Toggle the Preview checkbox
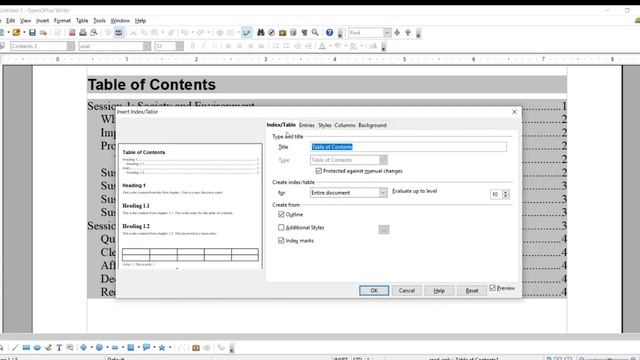The height and width of the screenshot is (360, 640). (x=493, y=288)
